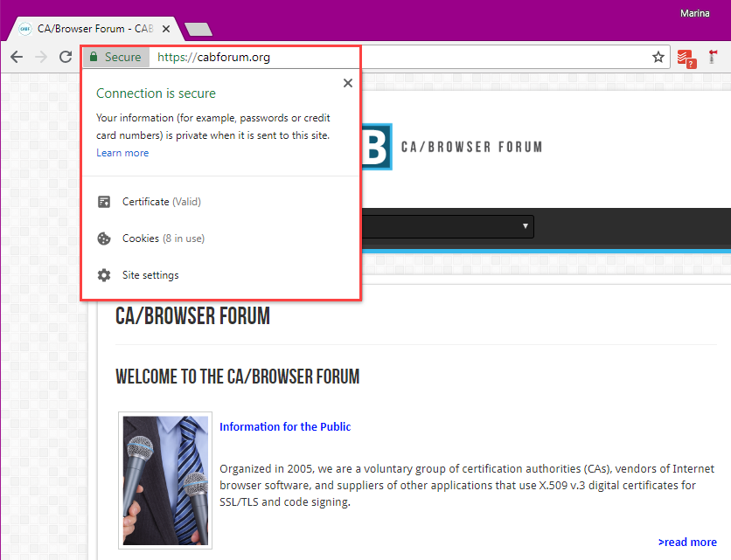The image size is (731, 560).
Task: Open Information for the Public link
Action: pyautogui.click(x=285, y=426)
